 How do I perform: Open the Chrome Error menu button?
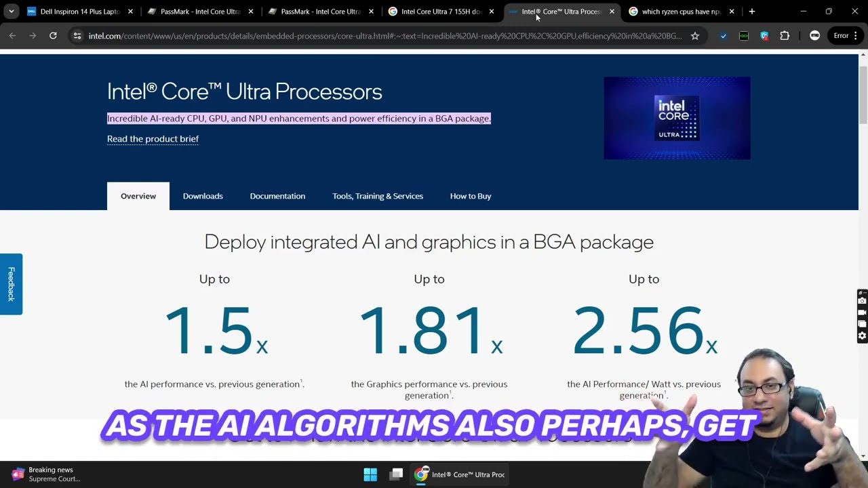pyautogui.click(x=845, y=36)
